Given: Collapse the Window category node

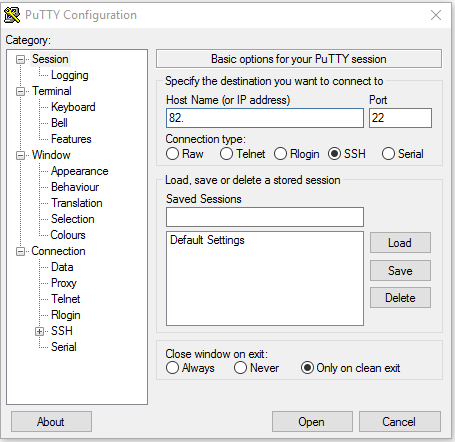Looking at the screenshot, I should pyautogui.click(x=20, y=155).
